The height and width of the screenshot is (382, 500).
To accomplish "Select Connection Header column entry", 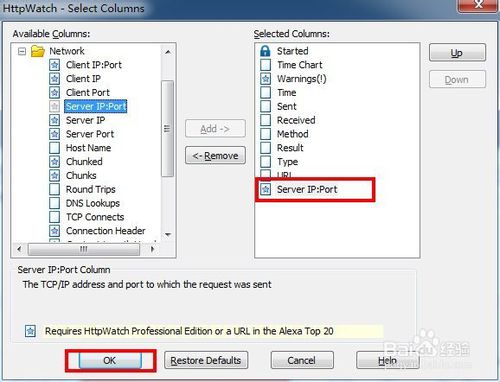I will pyautogui.click(x=106, y=231).
